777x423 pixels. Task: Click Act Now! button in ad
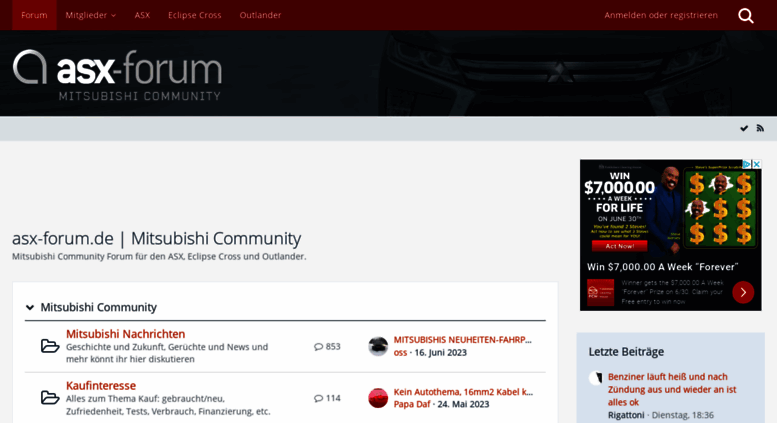tap(619, 246)
